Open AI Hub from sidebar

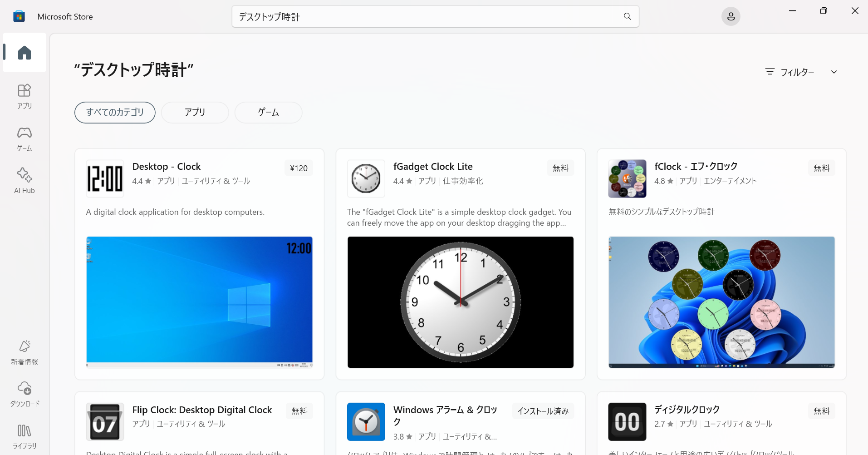[25, 181]
